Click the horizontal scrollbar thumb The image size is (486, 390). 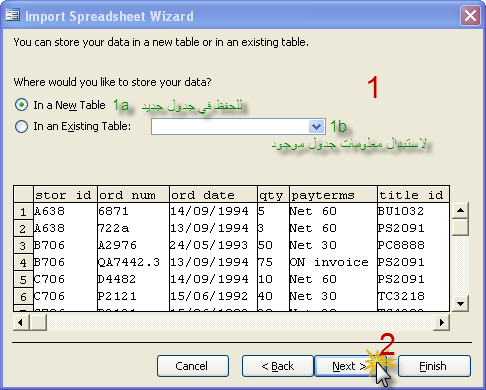pyautogui.click(x=38, y=322)
